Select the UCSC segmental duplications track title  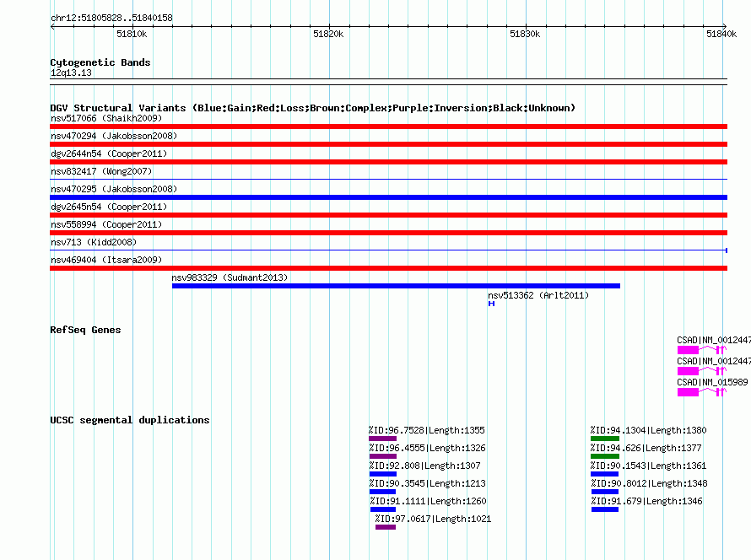click(130, 420)
